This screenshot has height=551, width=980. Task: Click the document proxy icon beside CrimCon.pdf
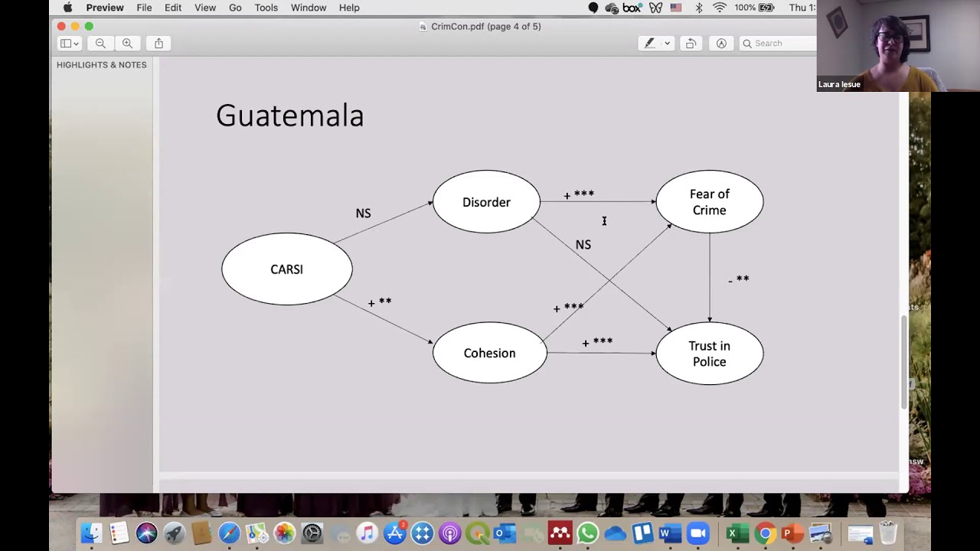423,27
